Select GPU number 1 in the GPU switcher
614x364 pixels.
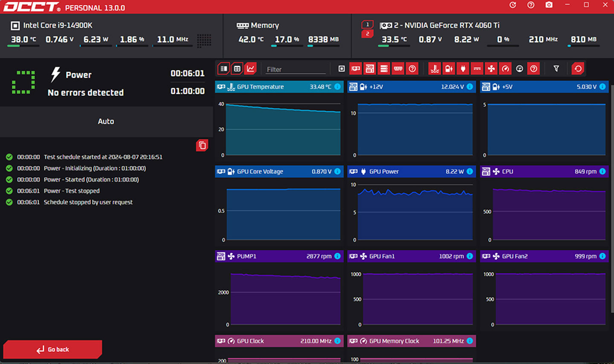368,24
